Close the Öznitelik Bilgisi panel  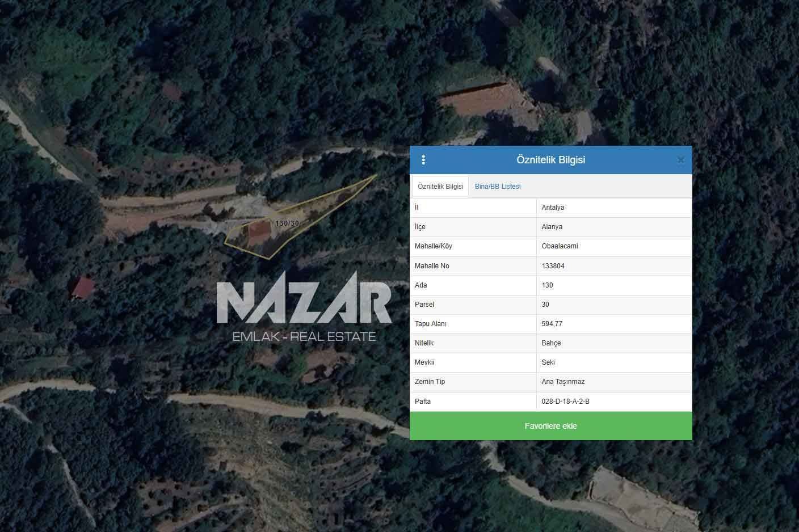coord(680,160)
